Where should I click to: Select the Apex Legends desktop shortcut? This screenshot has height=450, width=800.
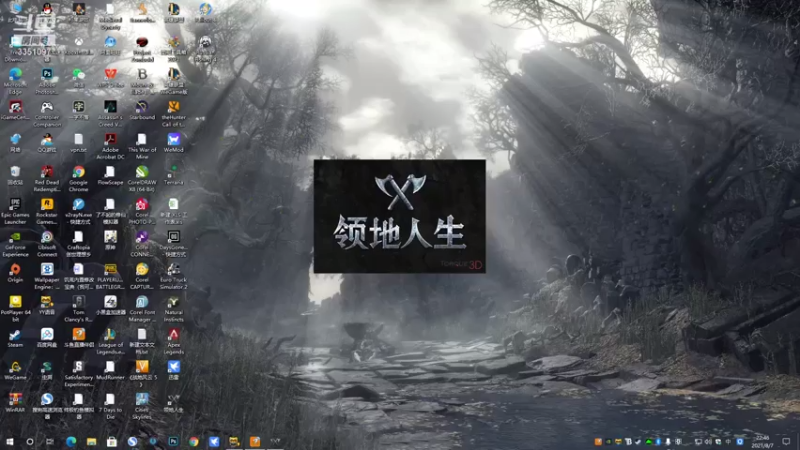(x=173, y=341)
